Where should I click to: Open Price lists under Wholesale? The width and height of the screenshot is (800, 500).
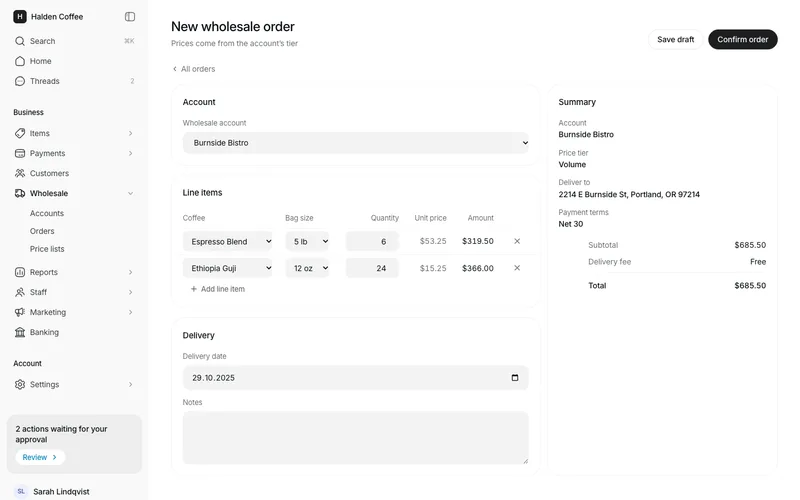[47, 249]
